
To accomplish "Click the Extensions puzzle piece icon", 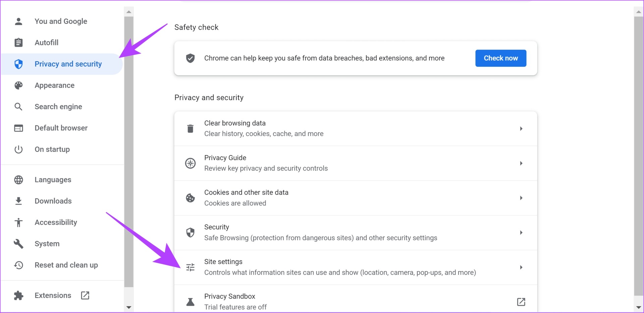I will [x=19, y=296].
